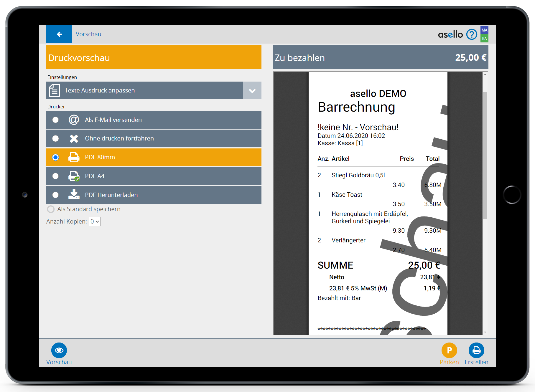
Task: Click the receipt preview scrollbar thumb
Action: click(x=485, y=155)
